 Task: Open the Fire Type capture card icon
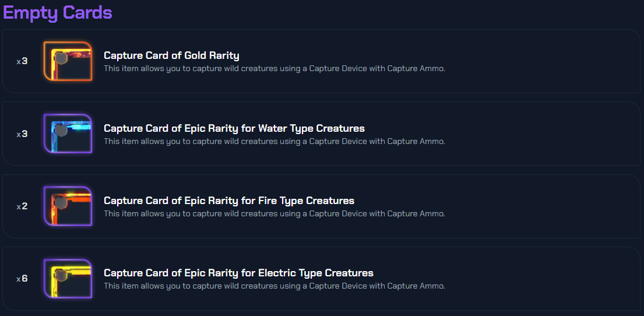point(68,206)
